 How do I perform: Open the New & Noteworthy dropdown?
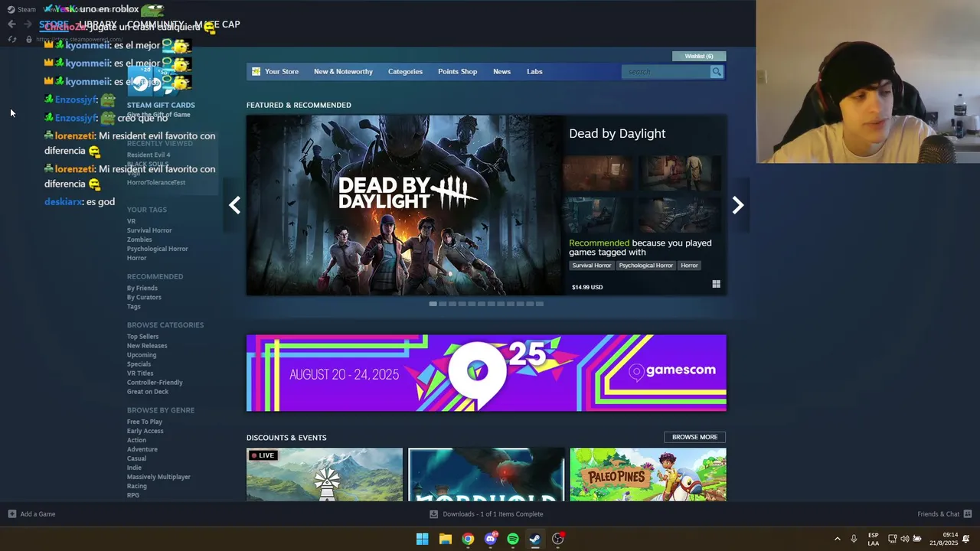pos(343,72)
